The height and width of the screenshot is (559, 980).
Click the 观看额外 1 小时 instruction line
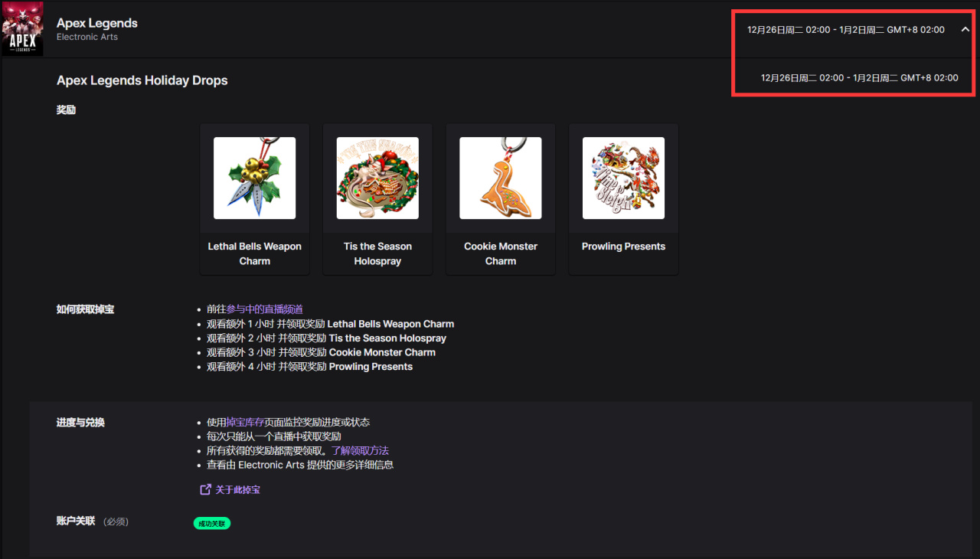[x=330, y=324]
